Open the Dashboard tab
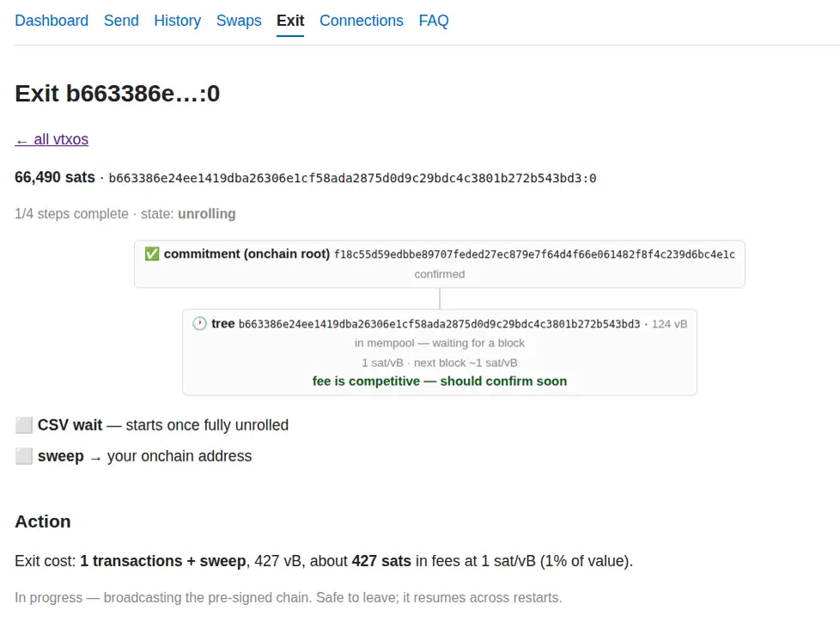This screenshot has height=641, width=840. pos(52,21)
